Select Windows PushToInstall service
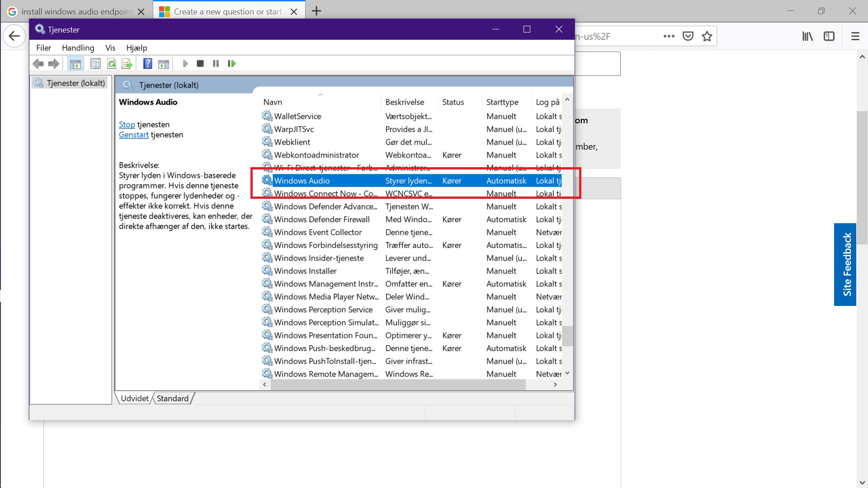Screen dimensions: 868x488 411,361
